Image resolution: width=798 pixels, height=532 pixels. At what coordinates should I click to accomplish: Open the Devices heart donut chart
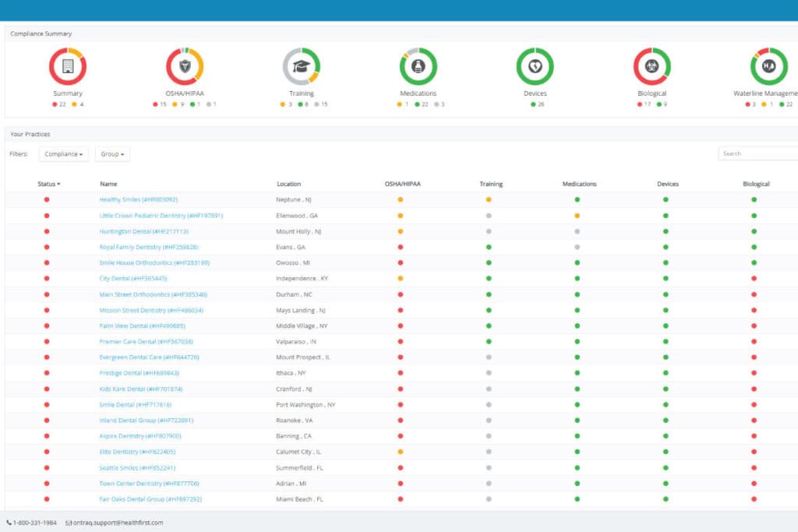pos(535,66)
